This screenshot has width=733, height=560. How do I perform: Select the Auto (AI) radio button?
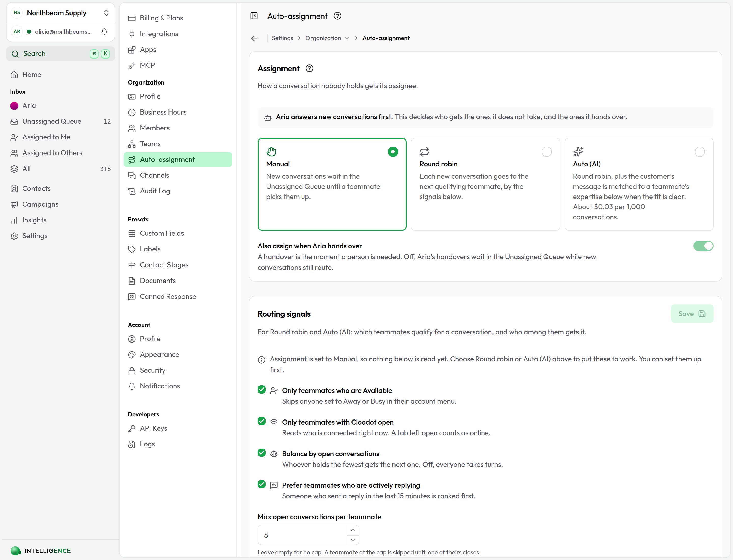point(700,152)
